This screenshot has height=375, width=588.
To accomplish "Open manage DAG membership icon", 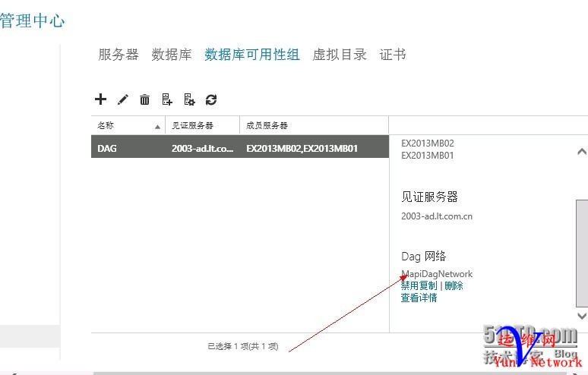I will pos(167,99).
